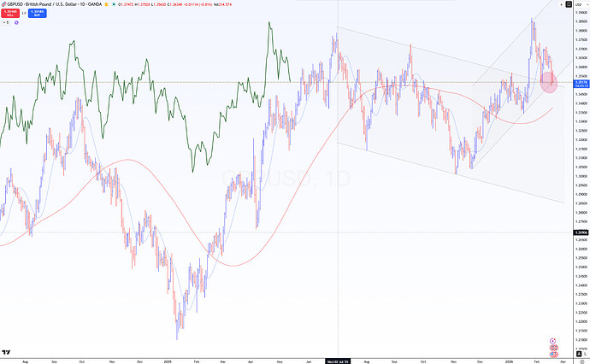Click the TradingView logo at bottom left
The width and height of the screenshot is (590, 364).
(x=6, y=352)
